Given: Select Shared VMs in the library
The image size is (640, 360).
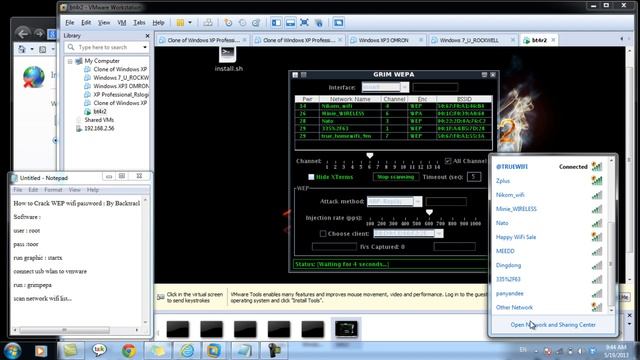Looking at the screenshot, I should [99, 120].
